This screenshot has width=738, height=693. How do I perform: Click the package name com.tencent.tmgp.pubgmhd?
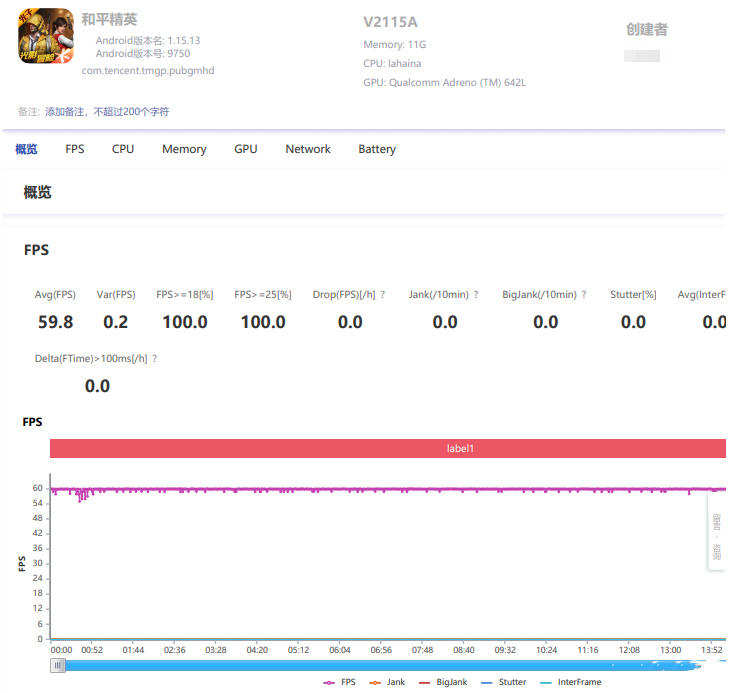[148, 71]
